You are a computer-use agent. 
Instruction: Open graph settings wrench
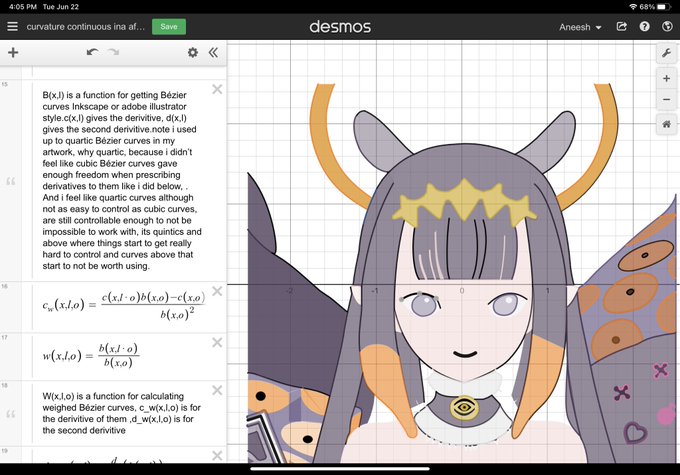tap(666, 53)
